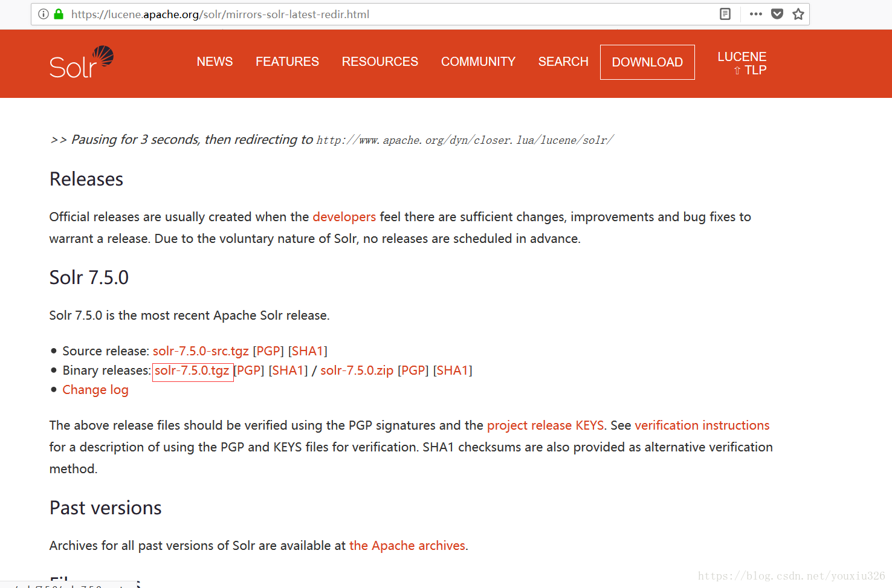
Task: Go to LUCENE TLP link
Action: click(742, 63)
